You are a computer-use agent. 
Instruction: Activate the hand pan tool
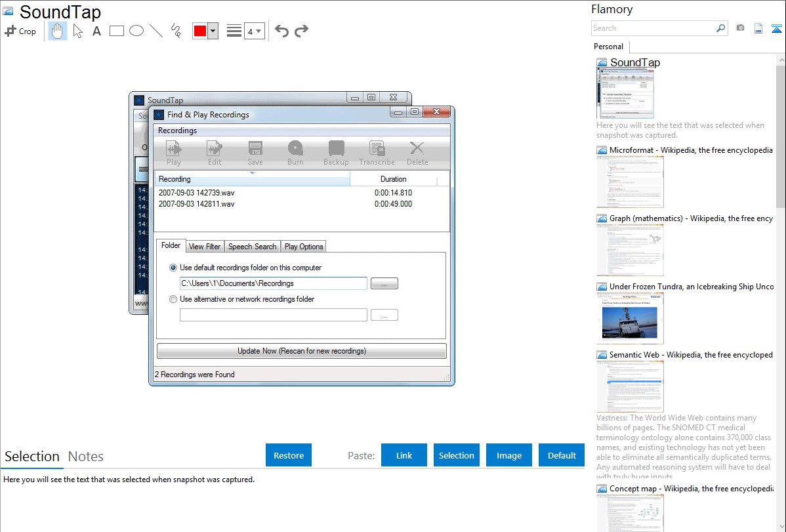(x=58, y=31)
